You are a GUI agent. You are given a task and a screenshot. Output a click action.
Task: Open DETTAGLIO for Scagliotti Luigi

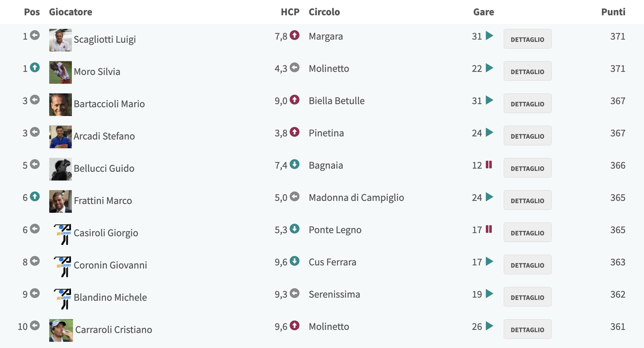click(x=527, y=39)
